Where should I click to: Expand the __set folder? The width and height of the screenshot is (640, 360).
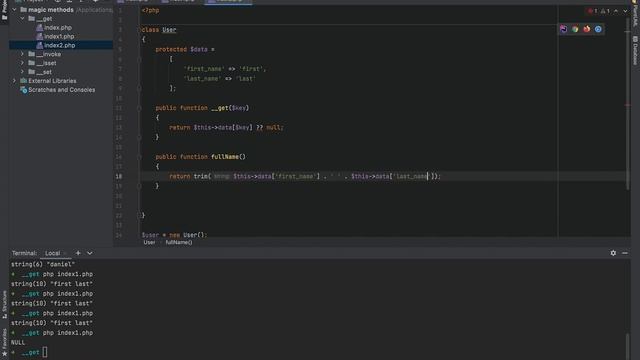[x=22, y=72]
